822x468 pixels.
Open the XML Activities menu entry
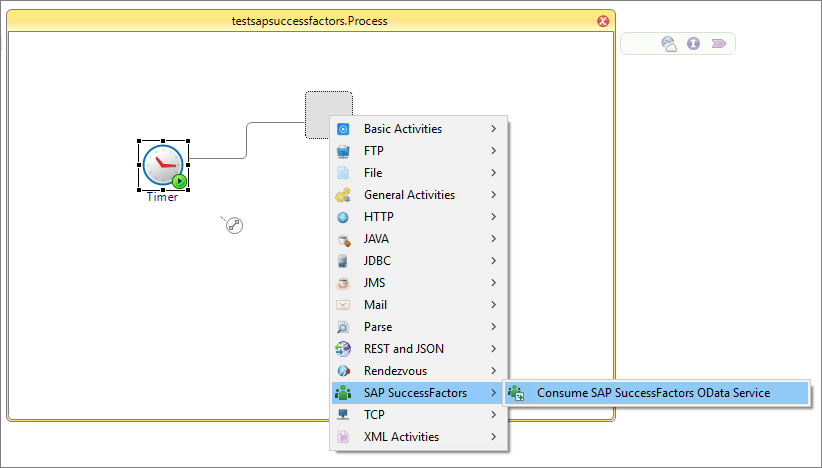tap(419, 437)
